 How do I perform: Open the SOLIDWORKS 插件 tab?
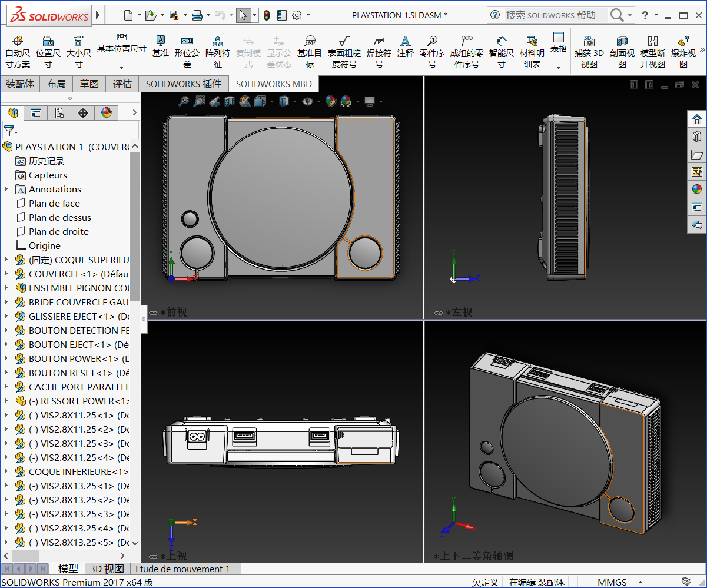pos(184,84)
